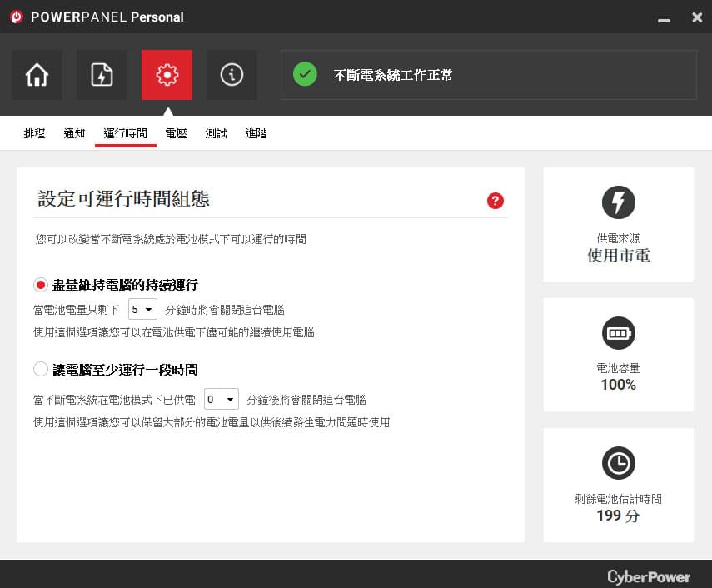The width and height of the screenshot is (712, 588).
Task: Click the CyberPower logo link
Action: click(x=649, y=576)
